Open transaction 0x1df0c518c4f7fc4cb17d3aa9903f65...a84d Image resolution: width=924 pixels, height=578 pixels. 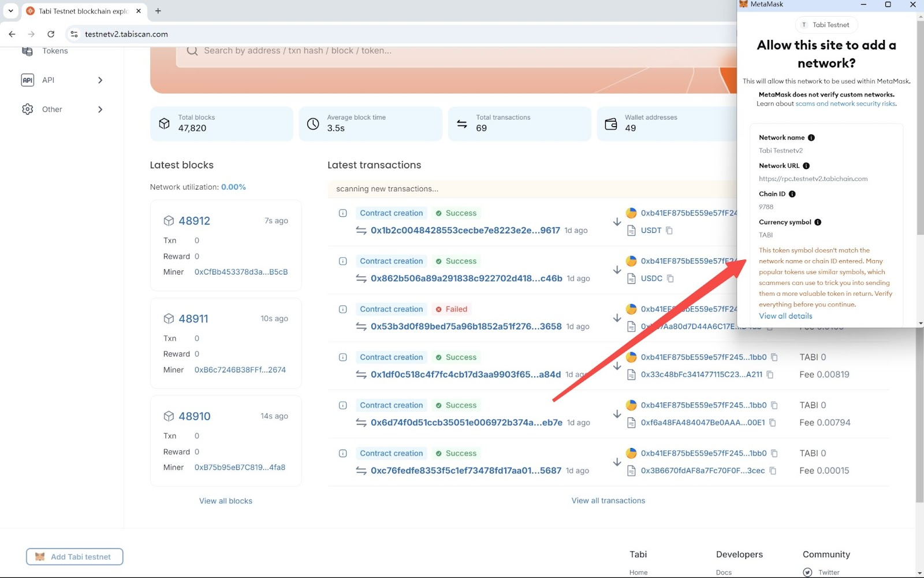465,374
